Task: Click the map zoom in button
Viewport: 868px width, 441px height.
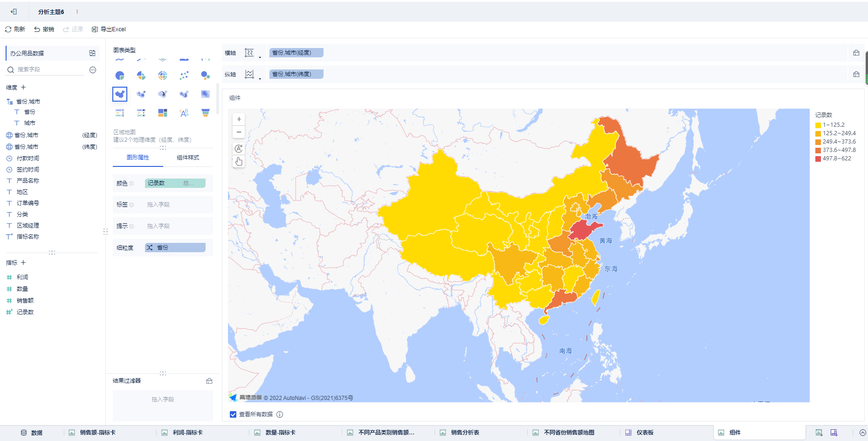Action: click(239, 119)
